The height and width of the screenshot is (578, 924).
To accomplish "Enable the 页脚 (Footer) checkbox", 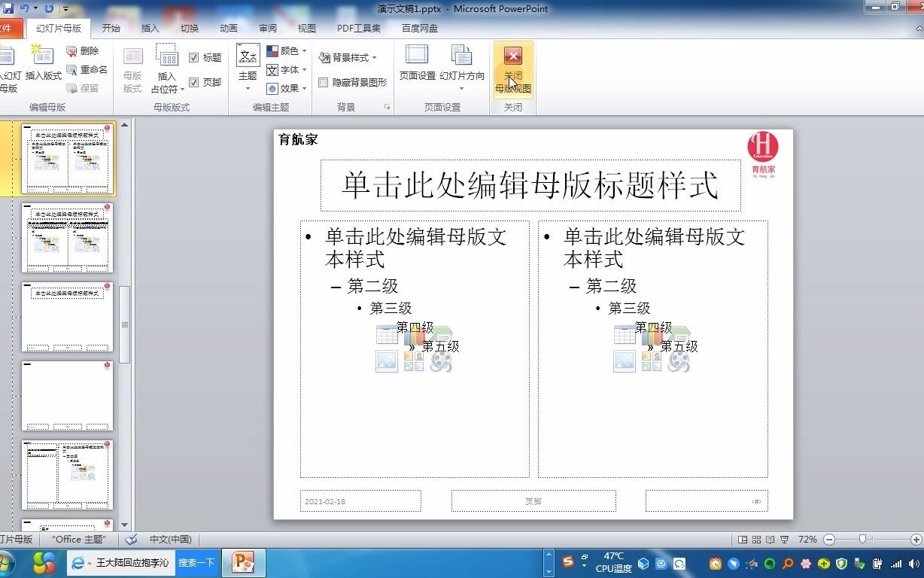I will click(196, 82).
